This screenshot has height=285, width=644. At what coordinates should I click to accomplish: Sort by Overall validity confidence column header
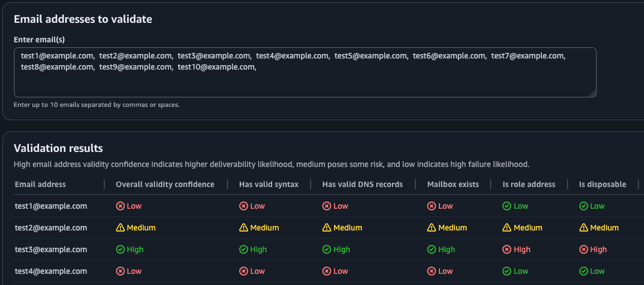click(x=165, y=184)
